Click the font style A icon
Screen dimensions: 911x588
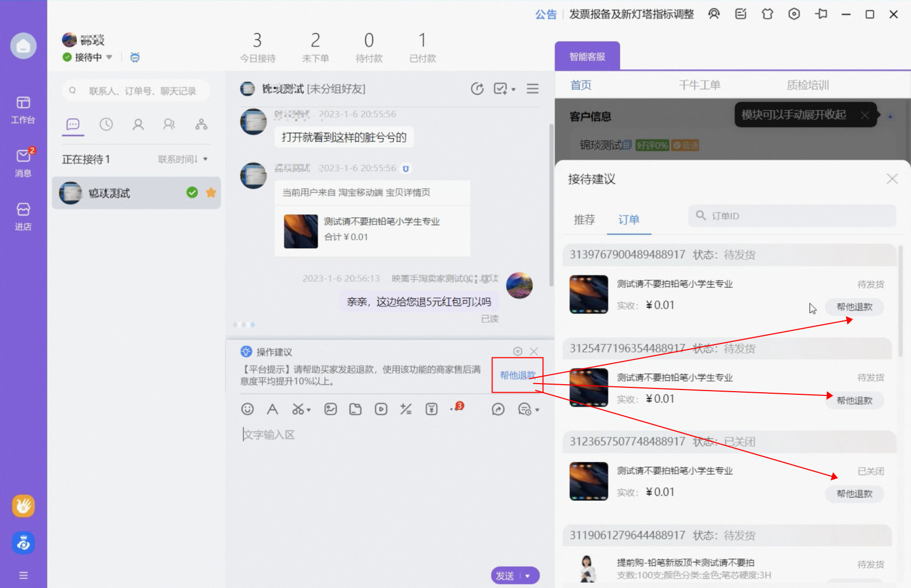click(272, 409)
